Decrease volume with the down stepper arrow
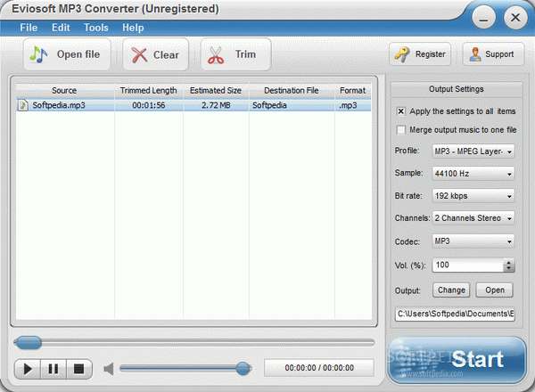This screenshot has width=535, height=392. pyautogui.click(x=509, y=268)
